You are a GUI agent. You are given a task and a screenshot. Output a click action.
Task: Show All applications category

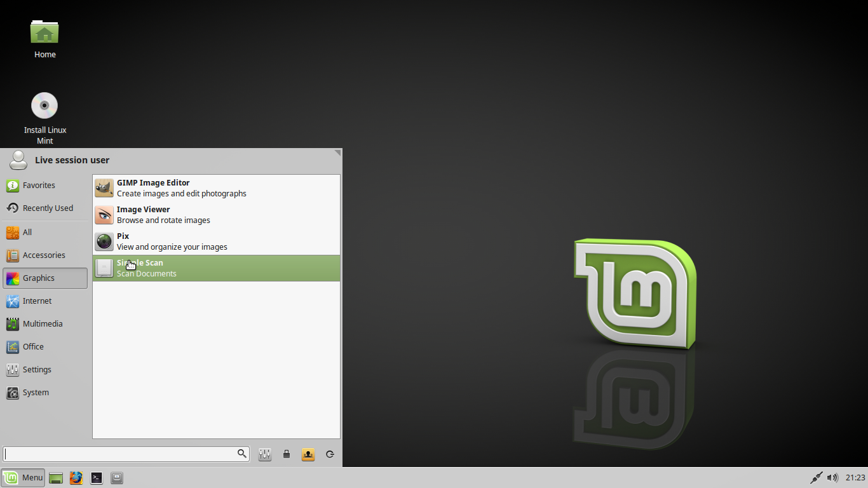(x=45, y=233)
